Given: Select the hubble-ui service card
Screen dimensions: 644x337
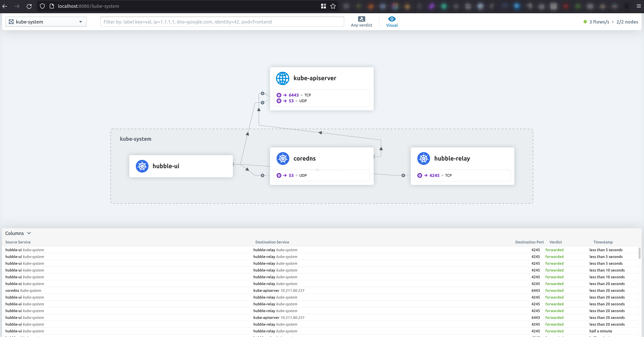Looking at the screenshot, I should tap(181, 166).
